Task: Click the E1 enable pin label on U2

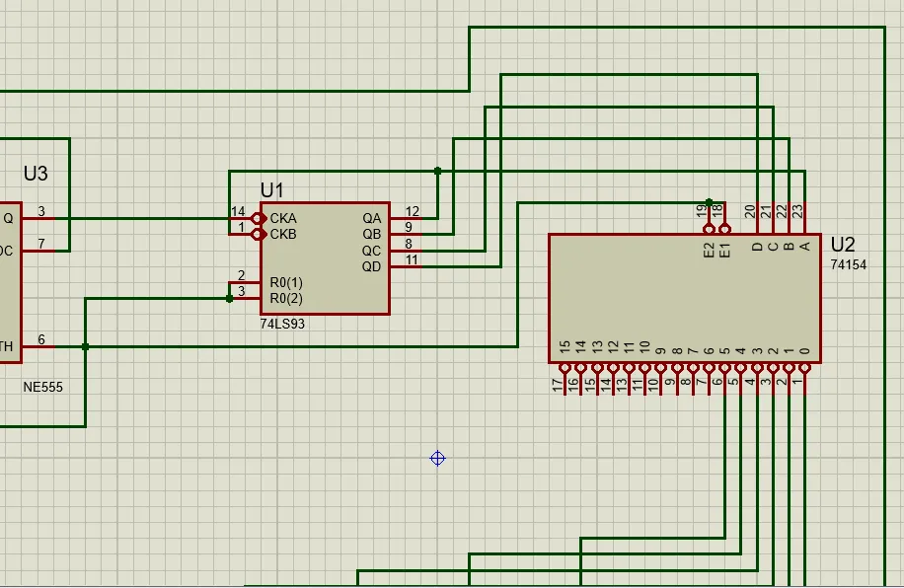Action: (724, 251)
